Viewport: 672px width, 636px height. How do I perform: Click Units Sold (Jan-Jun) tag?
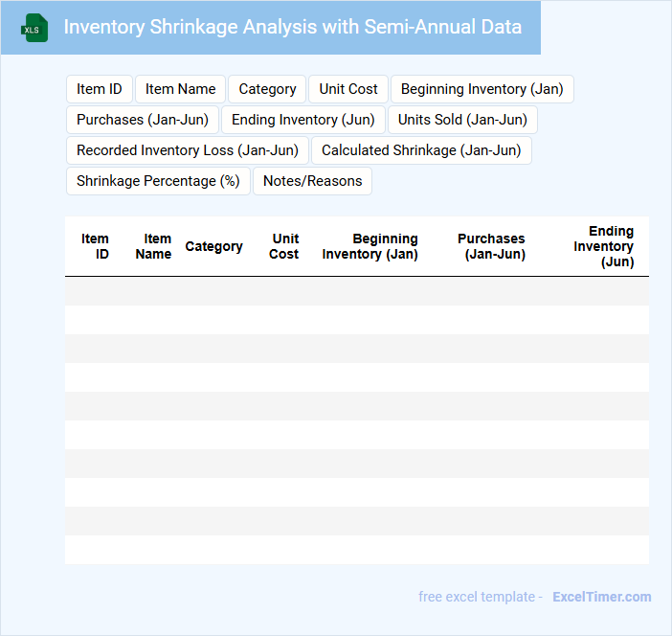coord(462,120)
